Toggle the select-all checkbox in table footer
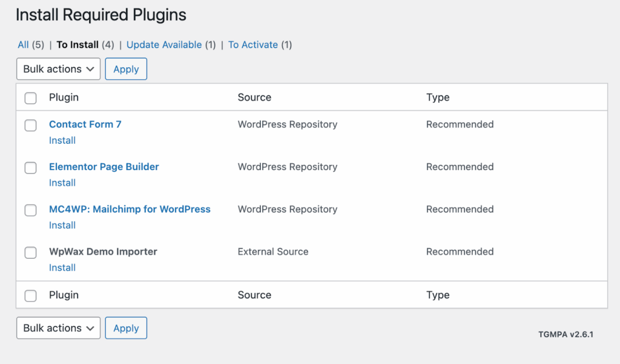620x364 pixels. [x=30, y=296]
